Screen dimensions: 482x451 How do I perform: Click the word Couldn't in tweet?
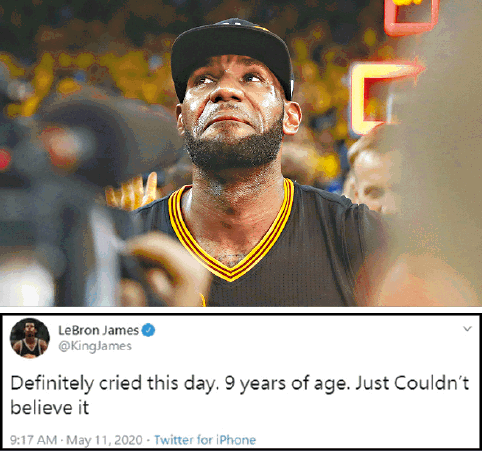tap(432, 383)
